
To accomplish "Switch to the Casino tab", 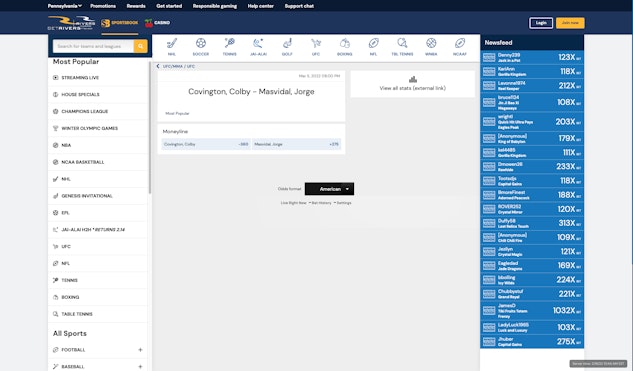I will [157, 23].
